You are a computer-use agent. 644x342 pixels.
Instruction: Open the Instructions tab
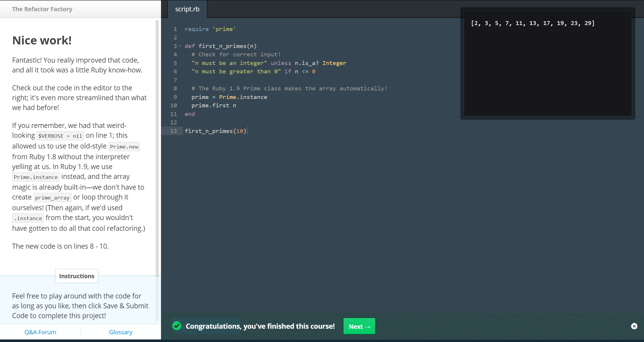pyautogui.click(x=77, y=276)
